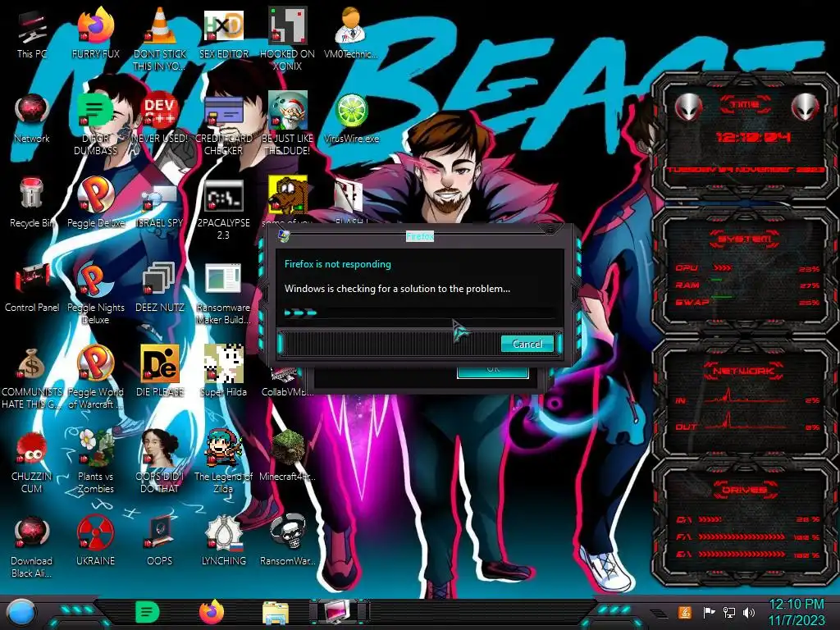The width and height of the screenshot is (840, 630).
Task: Open the VM0Technic desktop icon
Action: [x=351, y=33]
